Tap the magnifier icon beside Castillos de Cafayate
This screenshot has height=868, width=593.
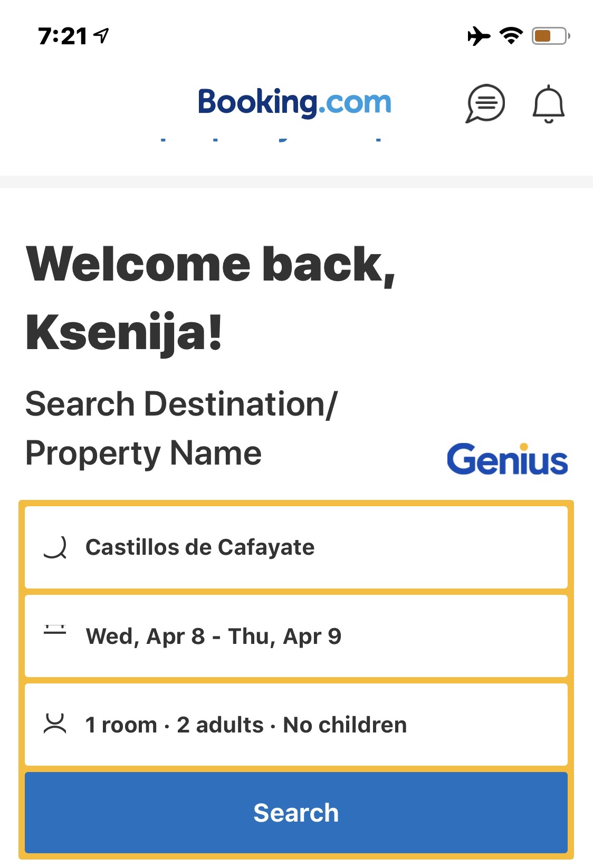click(55, 547)
